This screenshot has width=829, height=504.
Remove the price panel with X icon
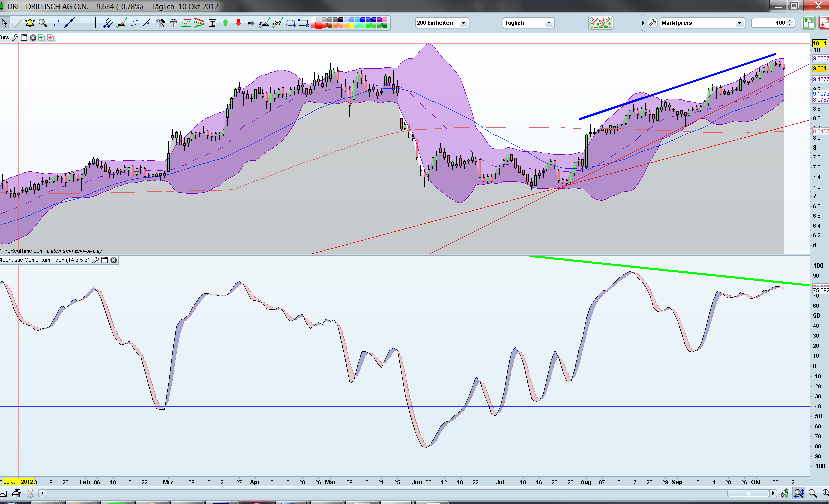tap(33, 37)
